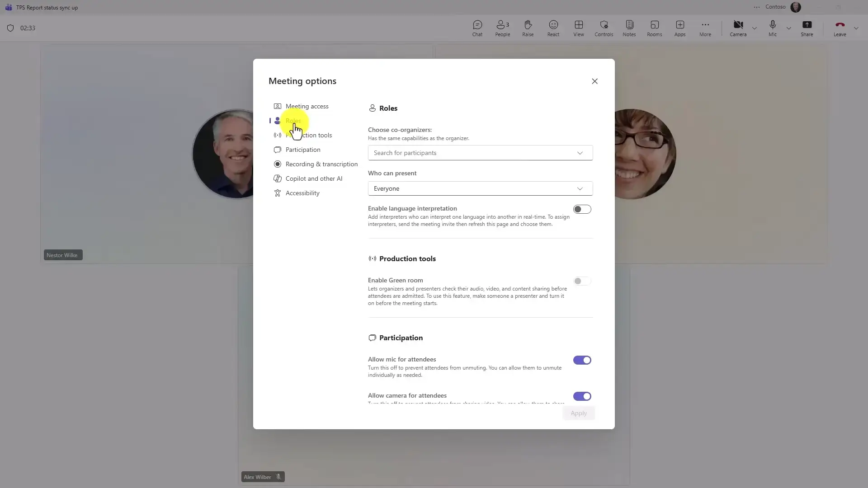This screenshot has height=488, width=868.
Task: Open meeting Controls
Action: coord(604,28)
